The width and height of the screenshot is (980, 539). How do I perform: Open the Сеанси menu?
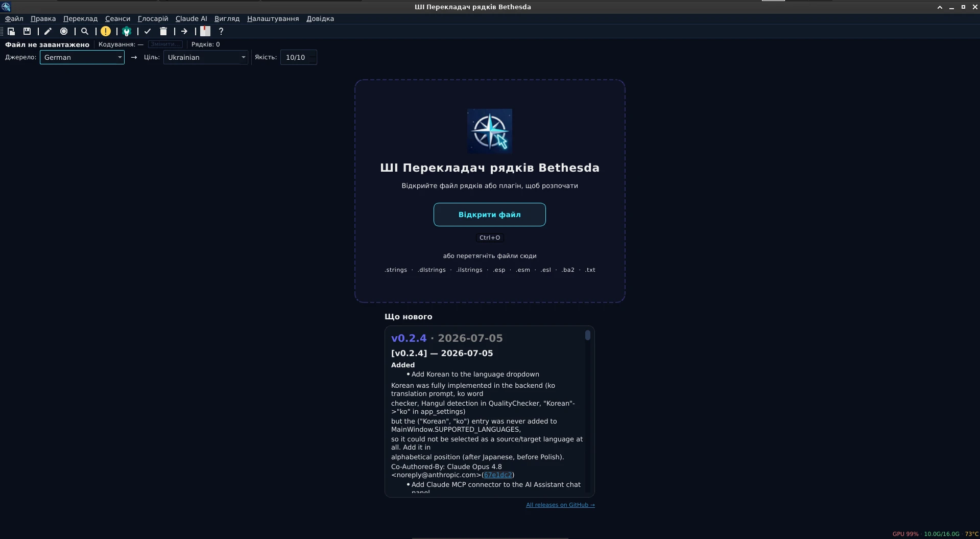117,18
